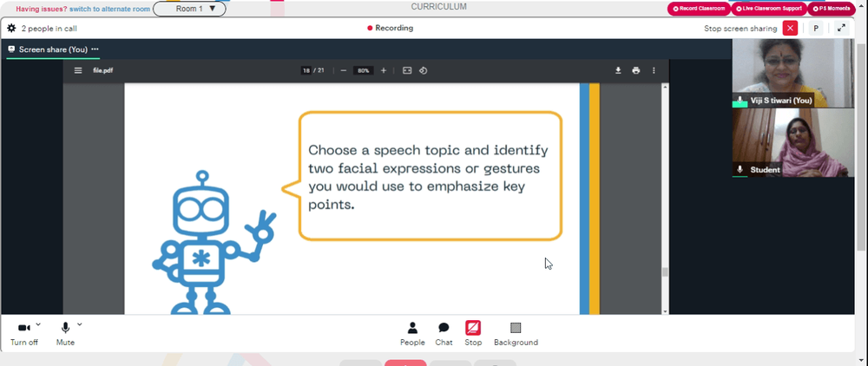
Task: Click the PDF page number field
Action: pyautogui.click(x=306, y=71)
